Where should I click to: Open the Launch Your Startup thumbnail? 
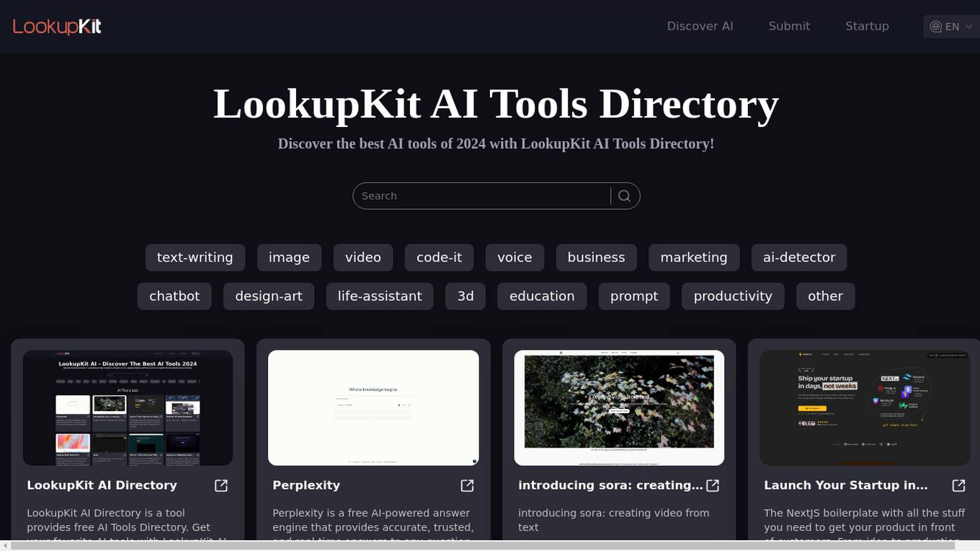[x=865, y=408]
